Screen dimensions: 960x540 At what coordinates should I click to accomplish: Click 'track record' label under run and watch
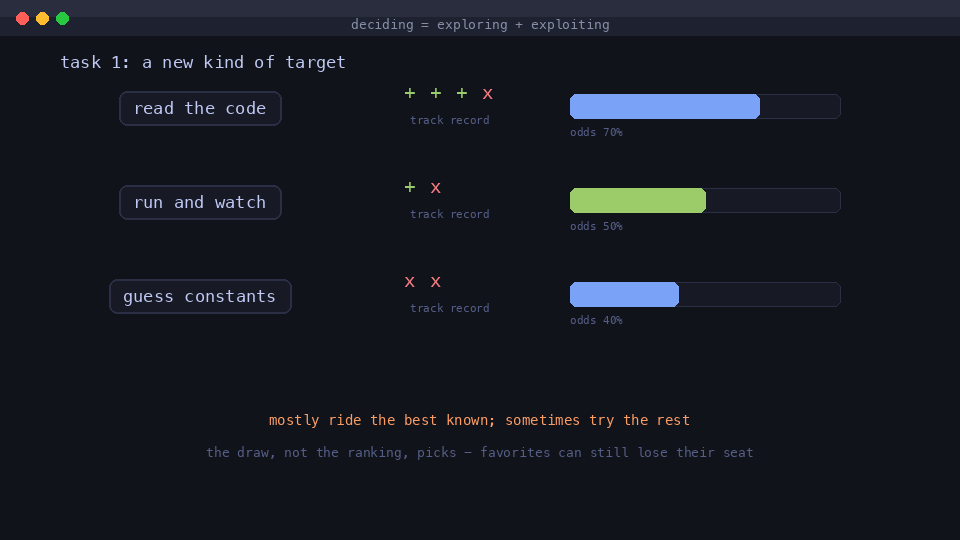(x=449, y=214)
